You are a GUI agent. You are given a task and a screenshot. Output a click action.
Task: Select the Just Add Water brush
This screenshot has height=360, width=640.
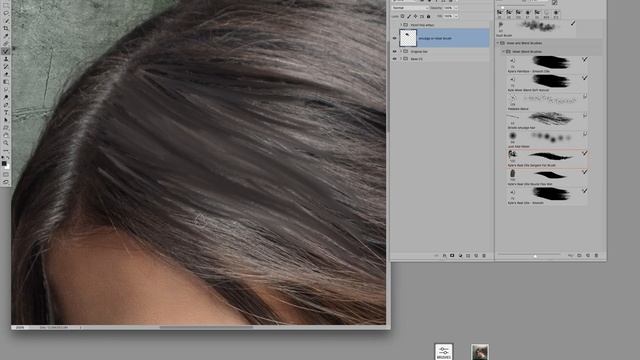[x=547, y=140]
